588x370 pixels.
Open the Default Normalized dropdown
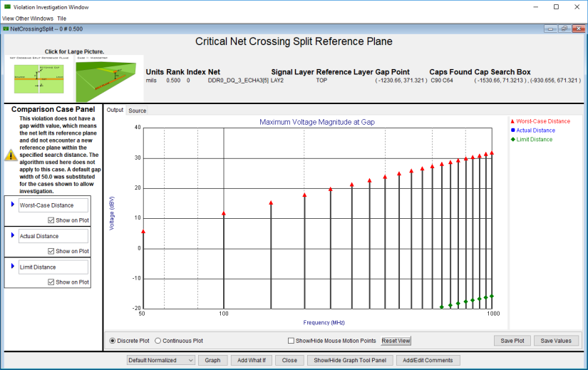click(160, 360)
